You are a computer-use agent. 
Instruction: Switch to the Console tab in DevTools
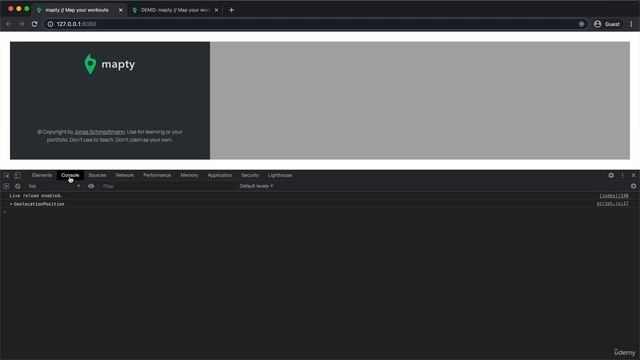pyautogui.click(x=70, y=175)
